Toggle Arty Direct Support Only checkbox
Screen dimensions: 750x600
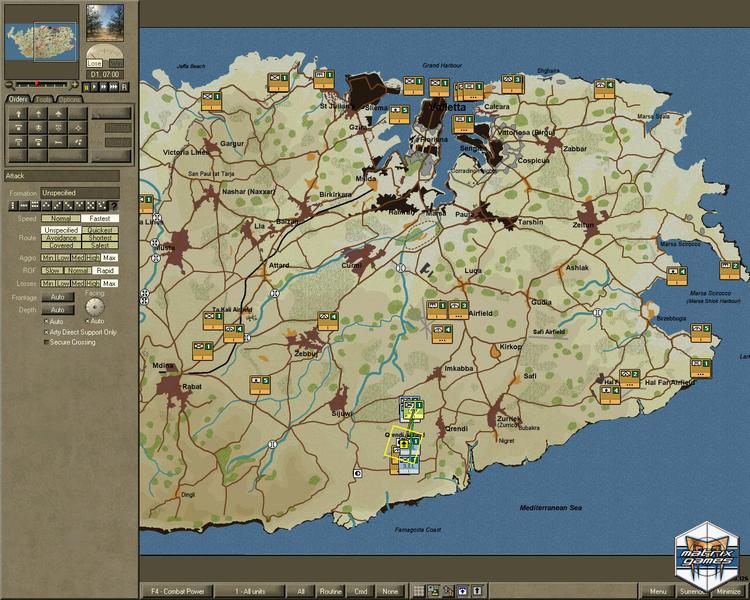click(46, 331)
